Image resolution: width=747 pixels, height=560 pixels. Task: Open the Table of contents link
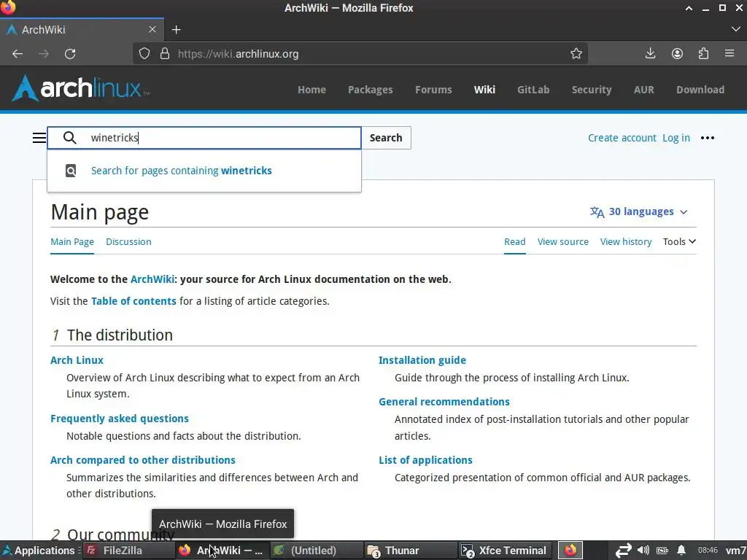[133, 301]
